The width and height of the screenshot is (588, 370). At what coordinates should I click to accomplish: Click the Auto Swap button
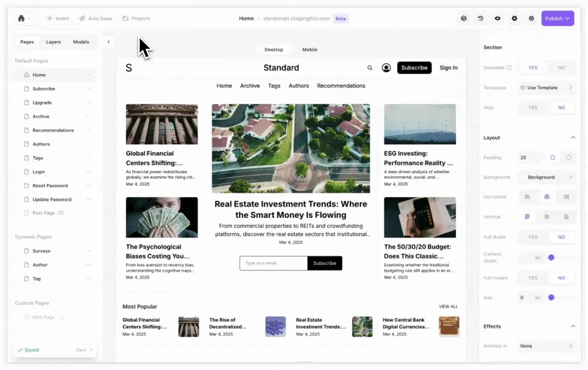click(x=96, y=18)
